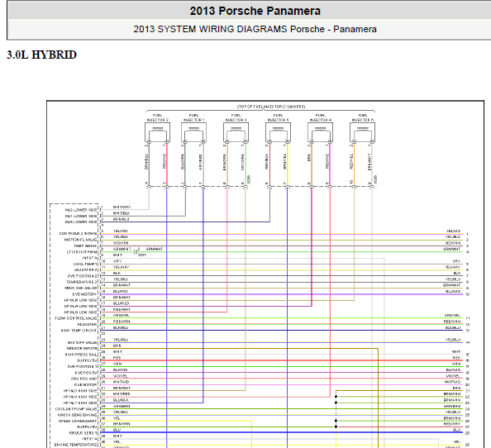Click the "FLOW CONTROL VALVE" pin label
This screenshot has height=448, width=491.
pyautogui.click(x=76, y=318)
